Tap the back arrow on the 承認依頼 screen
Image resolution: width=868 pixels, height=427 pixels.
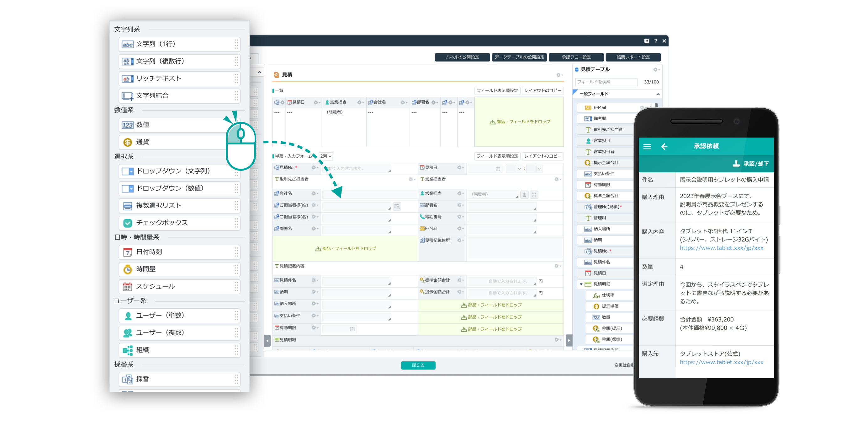click(x=665, y=146)
